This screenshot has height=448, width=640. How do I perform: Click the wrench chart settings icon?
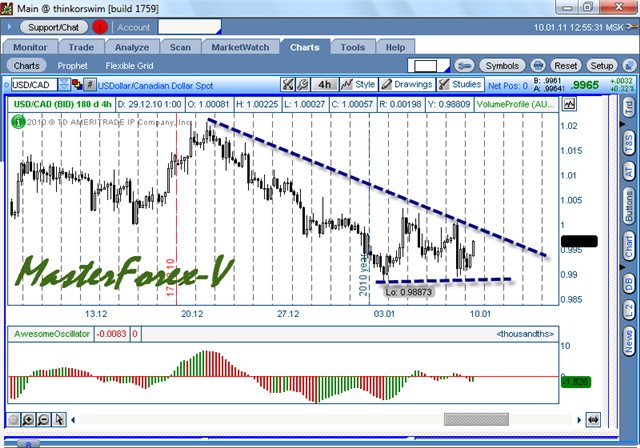[x=302, y=84]
